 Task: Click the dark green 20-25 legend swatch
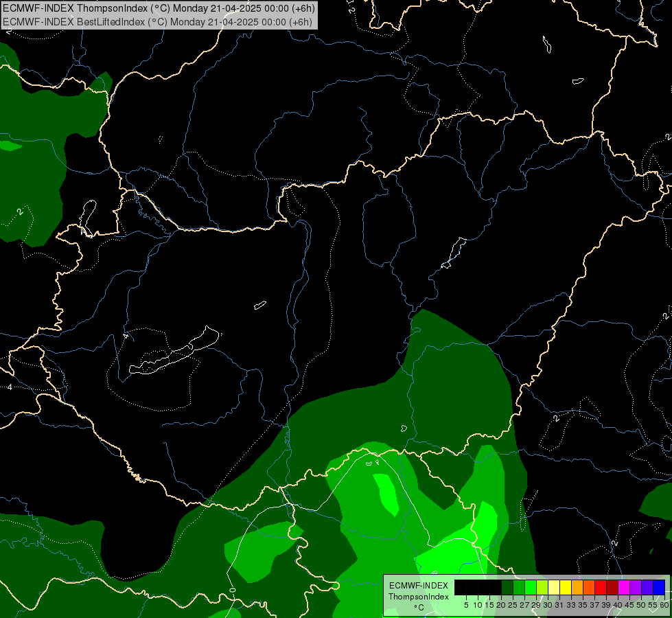click(x=507, y=587)
